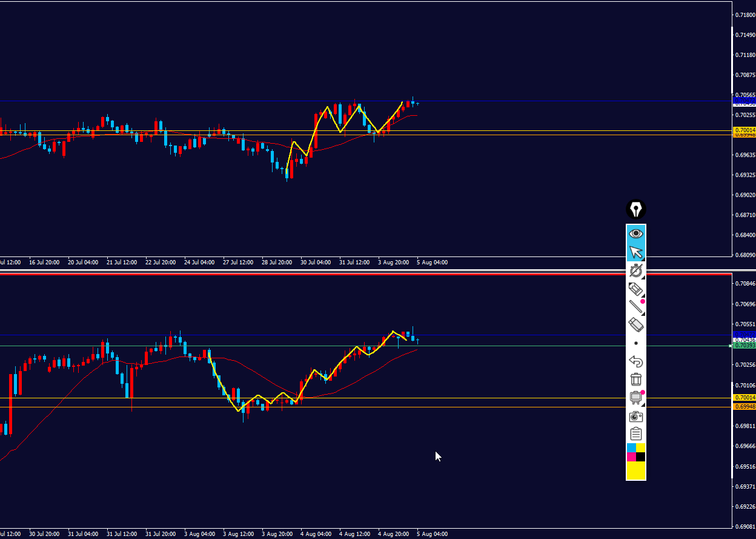Click the green 0.70353 price tag

point(744,346)
